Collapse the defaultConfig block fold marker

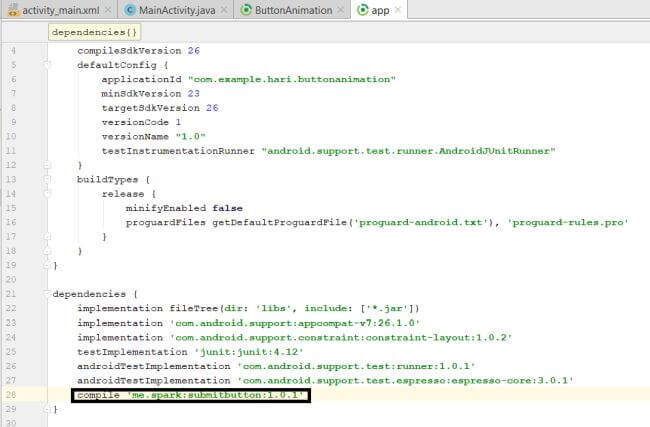click(47, 65)
